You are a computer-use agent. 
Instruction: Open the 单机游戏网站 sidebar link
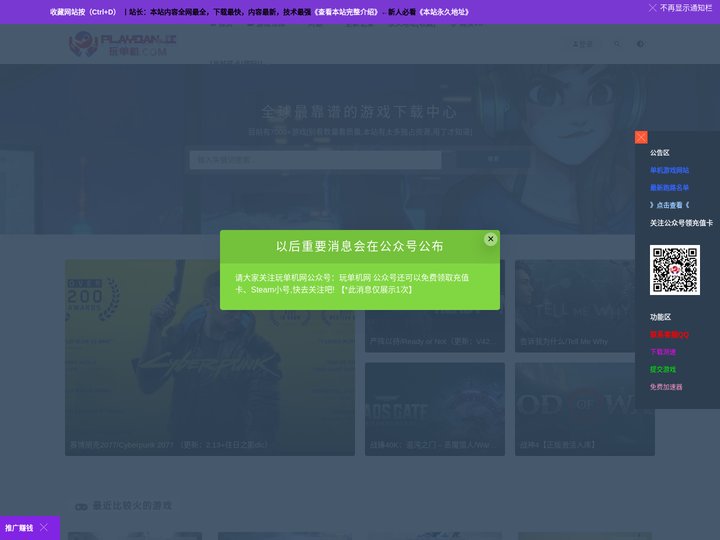tap(669, 170)
